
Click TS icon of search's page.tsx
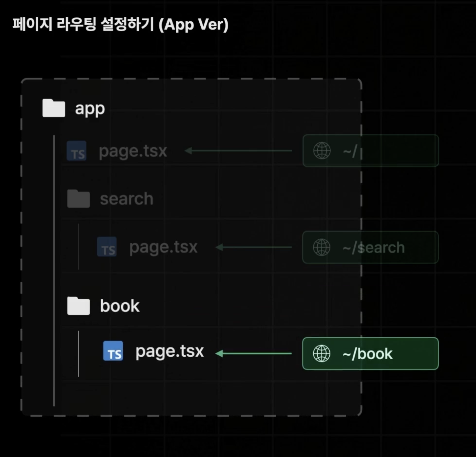click(x=107, y=247)
